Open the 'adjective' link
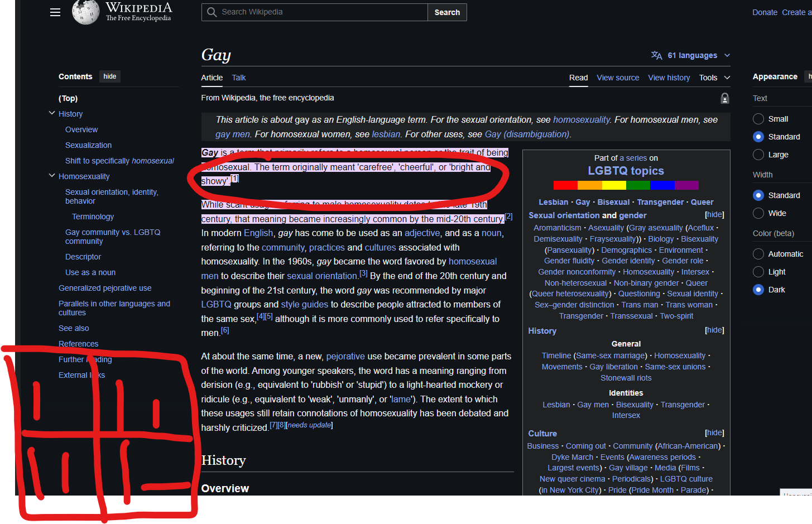Viewport: 812px width, 524px height. [422, 233]
